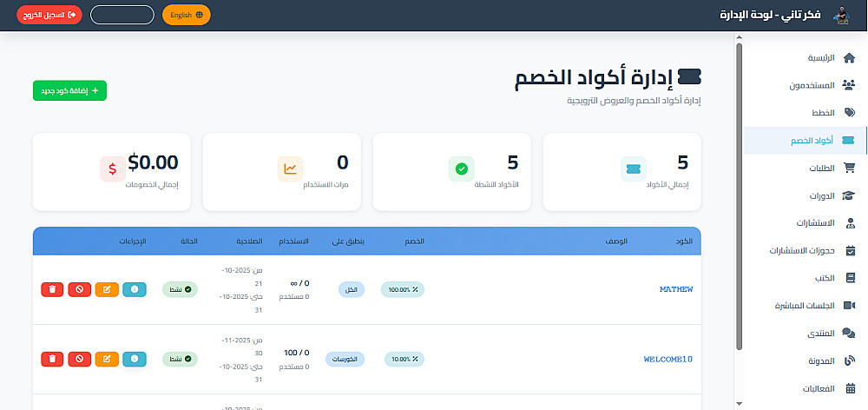Screen dimensions: 868x410
Task: Click the tag icon beside الخطط
Action: pyautogui.click(x=849, y=112)
